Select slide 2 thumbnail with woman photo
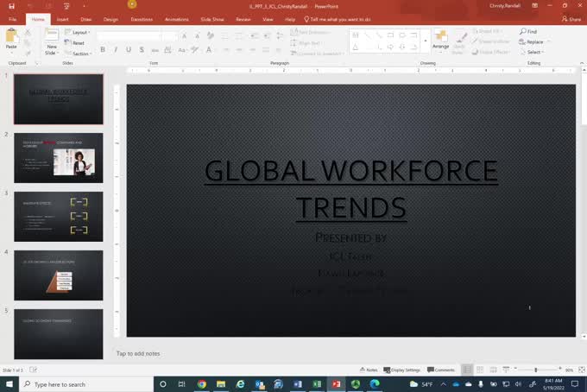Image resolution: width=587 pixels, height=392 pixels. tap(59, 158)
